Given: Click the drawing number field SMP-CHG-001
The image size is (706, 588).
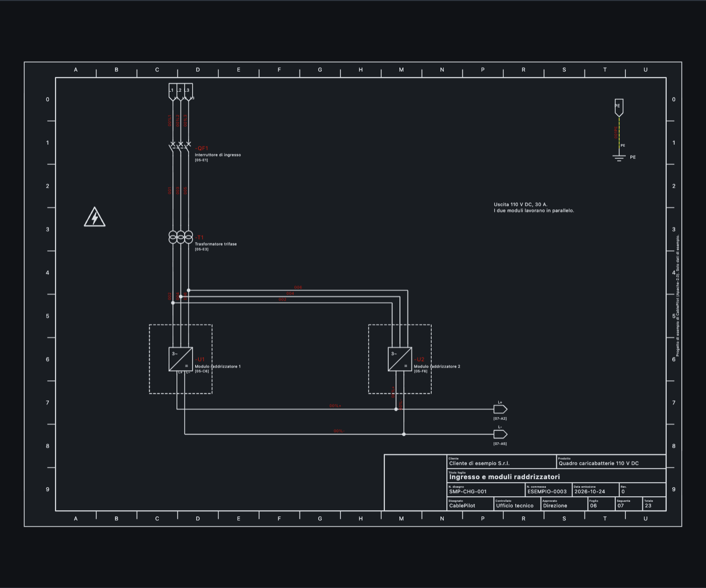Looking at the screenshot, I should tap(468, 491).
